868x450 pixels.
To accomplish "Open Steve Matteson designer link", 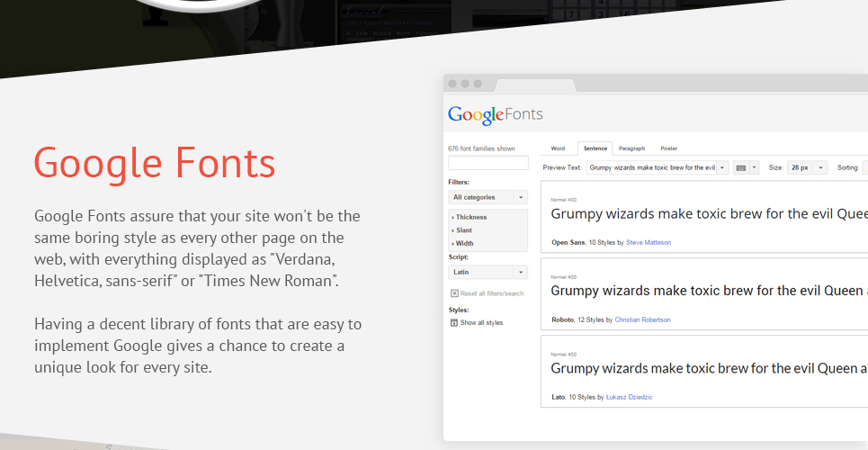I will (649, 243).
